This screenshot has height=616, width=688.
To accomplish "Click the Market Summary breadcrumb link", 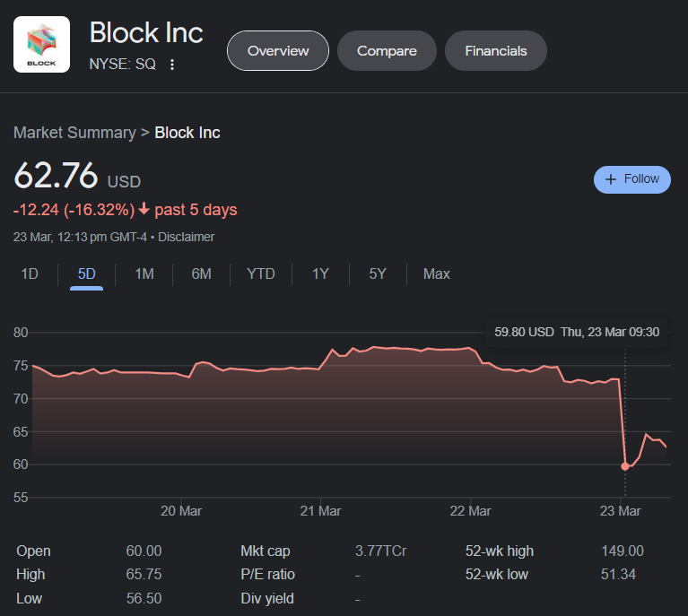I will (74, 133).
